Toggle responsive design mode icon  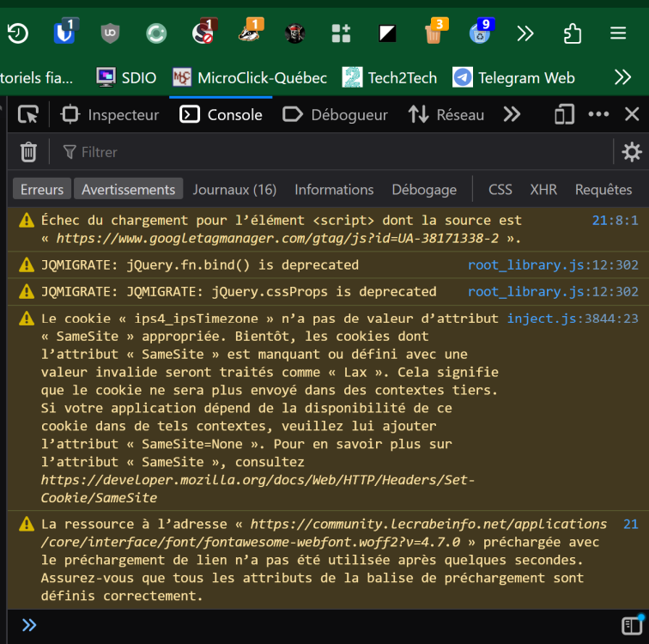(x=565, y=115)
